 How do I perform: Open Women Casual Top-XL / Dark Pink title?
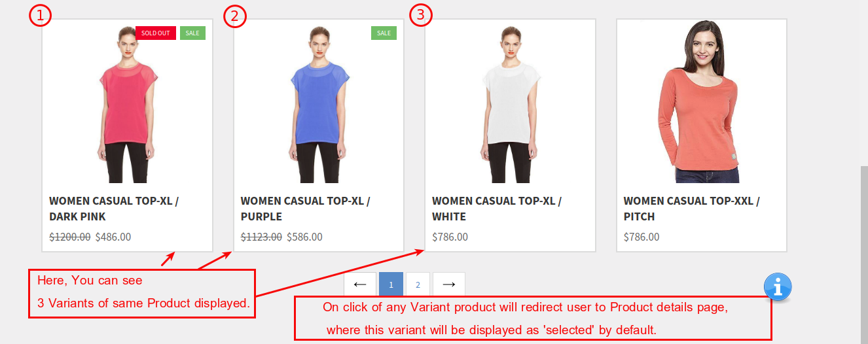click(x=114, y=209)
